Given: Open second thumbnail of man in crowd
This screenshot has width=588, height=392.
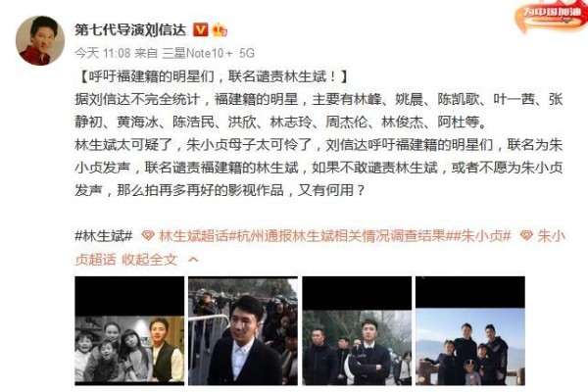Looking at the screenshot, I should (x=243, y=331).
